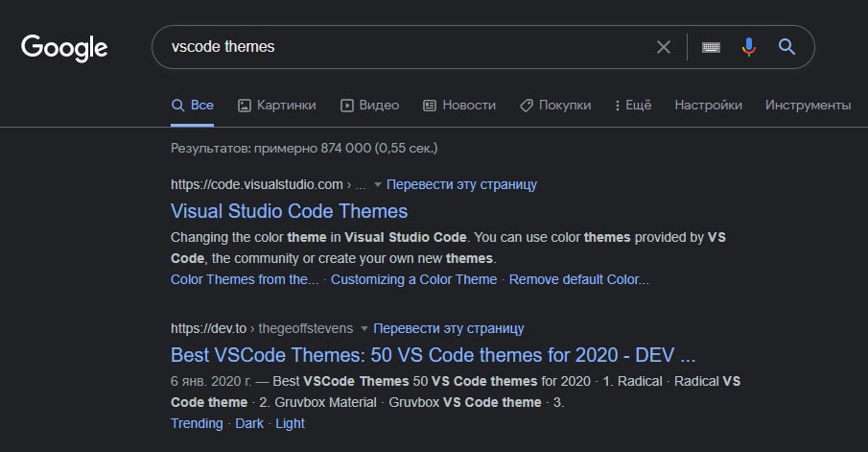The height and width of the screenshot is (452, 868).
Task: Click the Google logo
Action: coord(64,48)
